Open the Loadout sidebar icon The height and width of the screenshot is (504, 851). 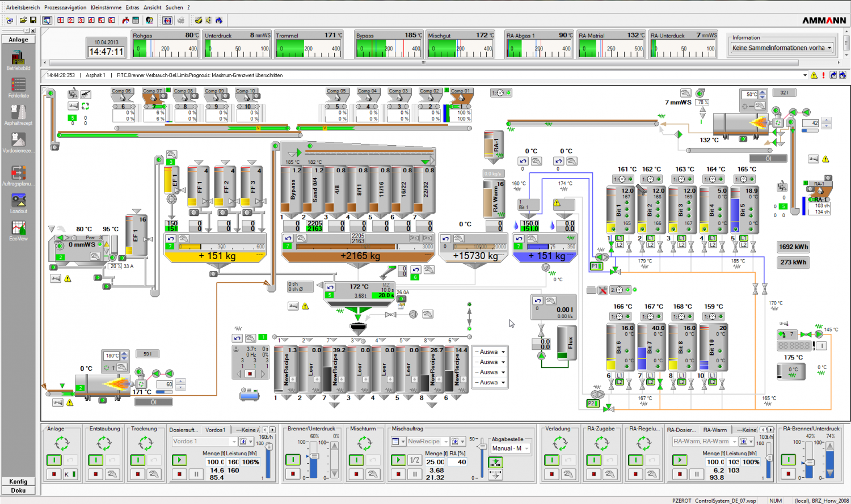(x=18, y=203)
